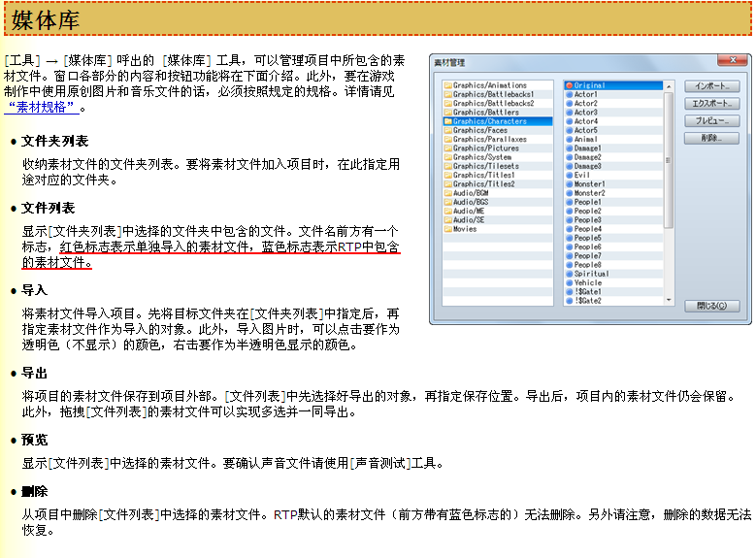
Task: Pick the People5 file entry
Action: click(x=613, y=238)
